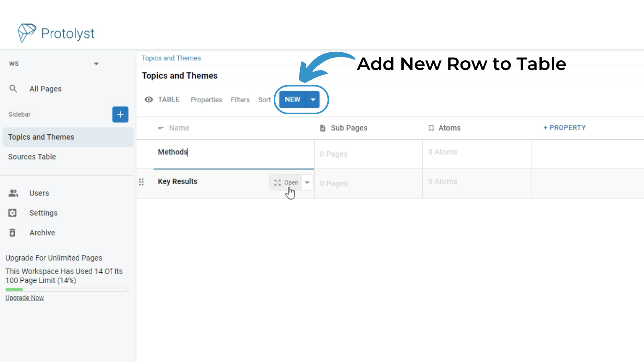Select Topics and Themes in the sidebar
Screen dimensions: 644x362
pos(41,137)
